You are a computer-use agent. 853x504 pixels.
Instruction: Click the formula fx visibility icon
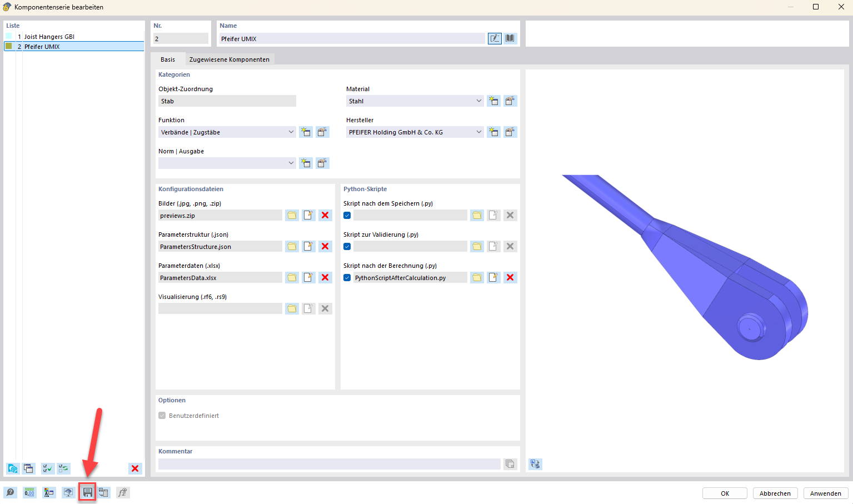click(x=123, y=492)
